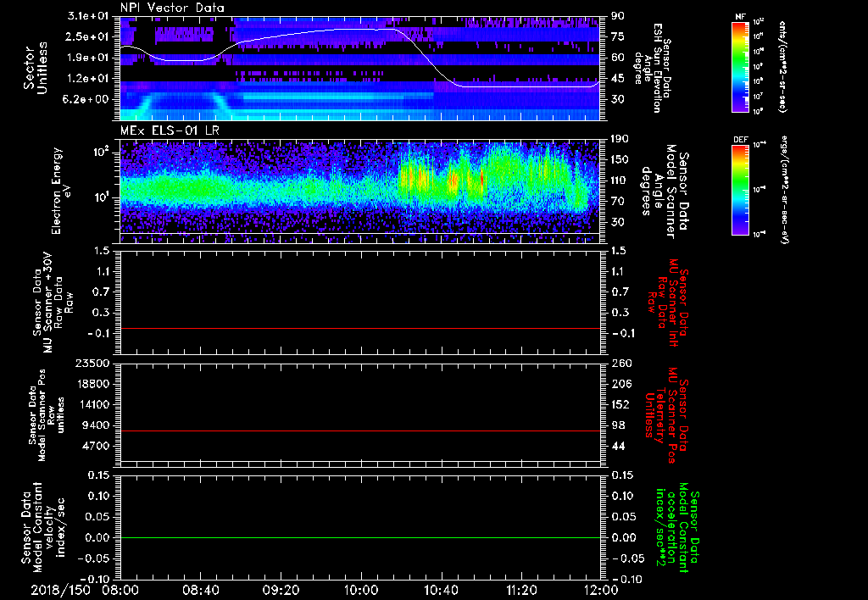
Task: Click the red scanner position line
Action: 360,431
